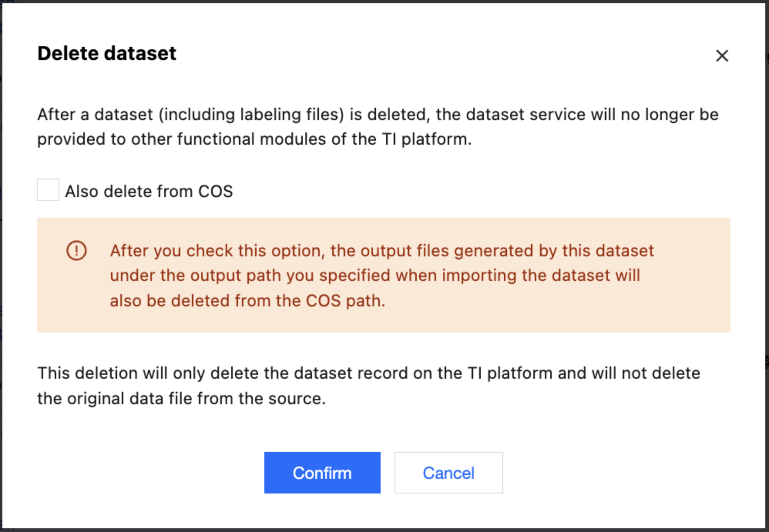Click the 'Also delete from COS' label text

[149, 191]
